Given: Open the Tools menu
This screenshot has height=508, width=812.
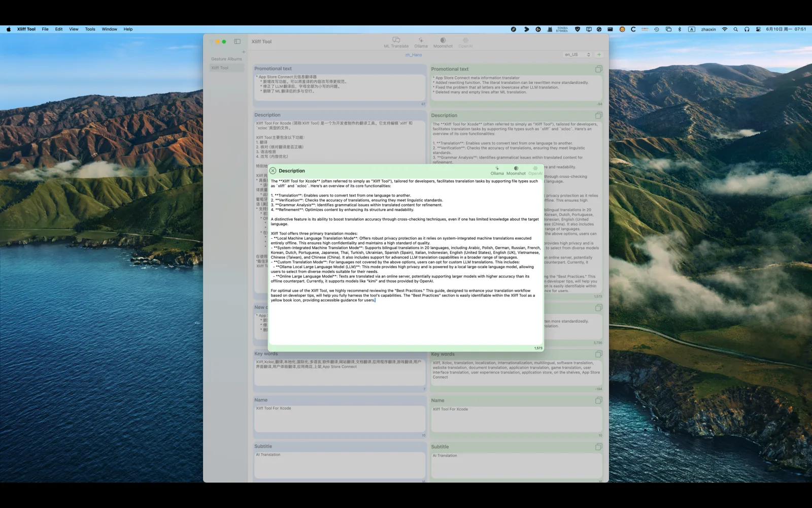Looking at the screenshot, I should coord(90,29).
